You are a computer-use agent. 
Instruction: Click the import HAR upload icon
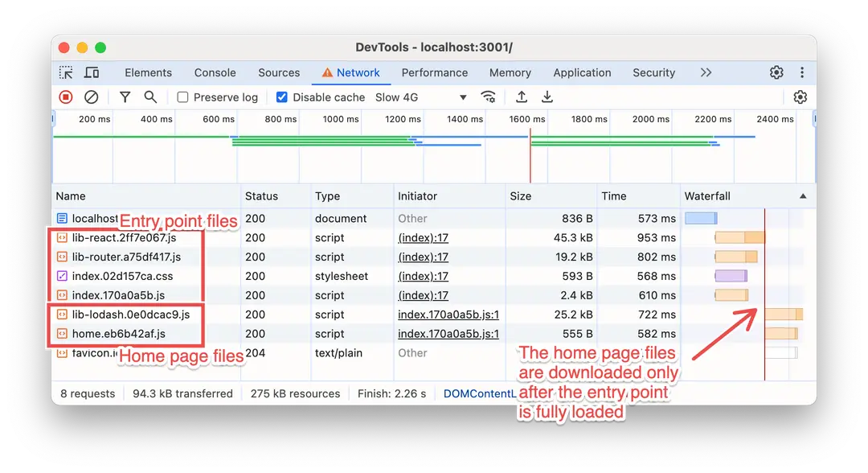[x=522, y=97]
